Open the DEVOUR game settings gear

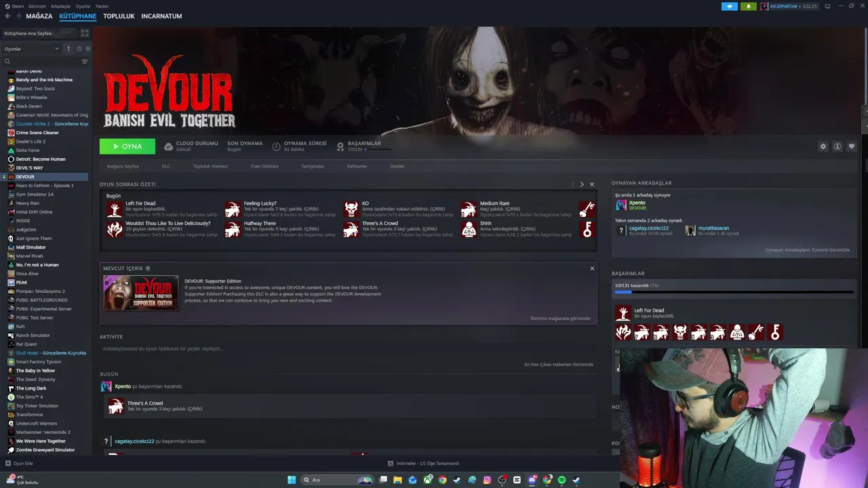point(823,146)
